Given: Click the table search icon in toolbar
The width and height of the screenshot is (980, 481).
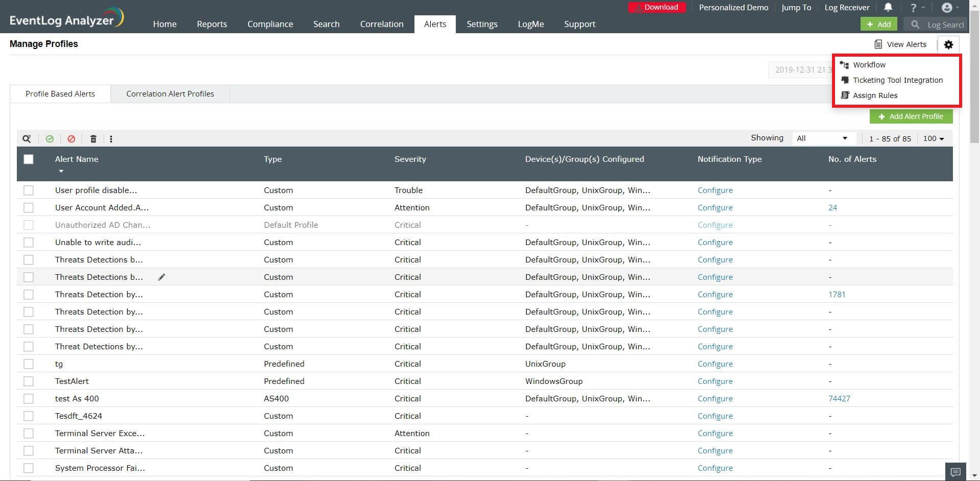Looking at the screenshot, I should [x=27, y=139].
